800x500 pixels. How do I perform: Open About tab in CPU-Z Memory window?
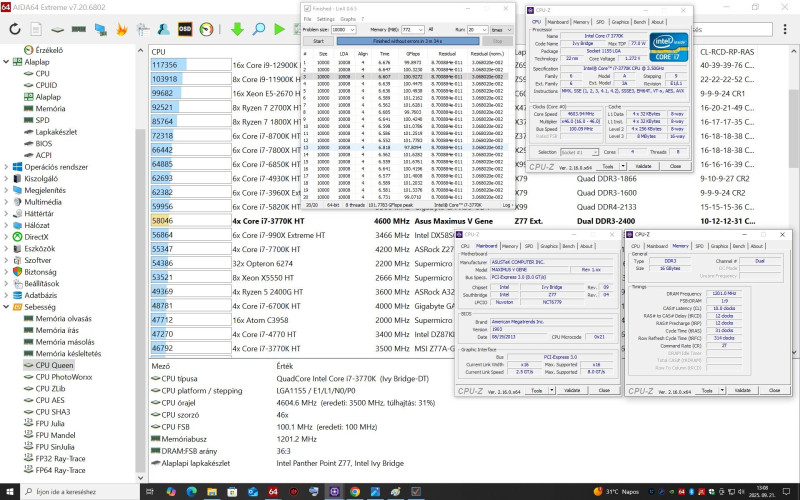757,246
